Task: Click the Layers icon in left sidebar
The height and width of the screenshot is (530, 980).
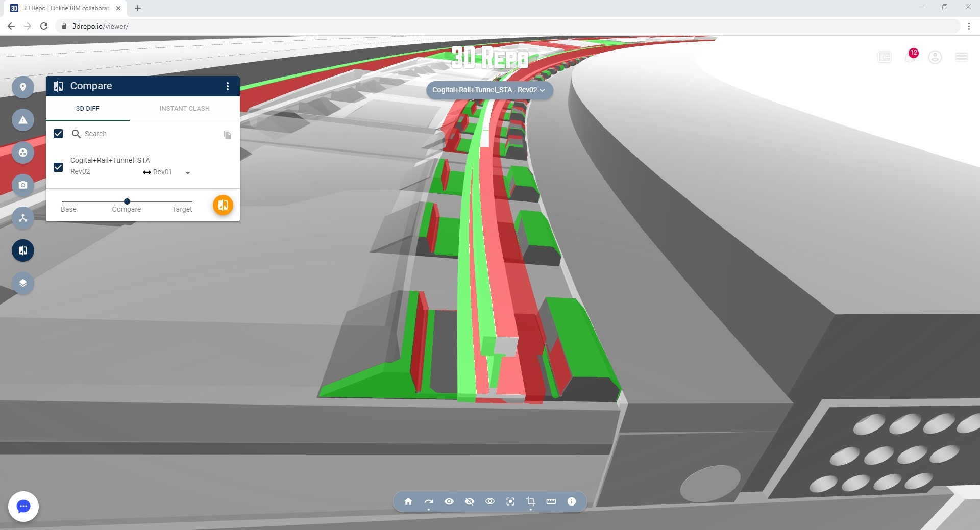Action: click(x=23, y=283)
